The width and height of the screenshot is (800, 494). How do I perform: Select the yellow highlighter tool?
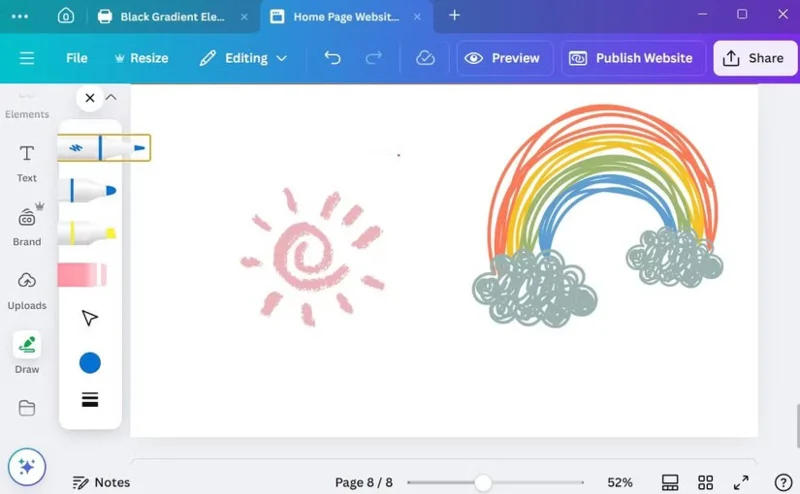click(x=88, y=233)
